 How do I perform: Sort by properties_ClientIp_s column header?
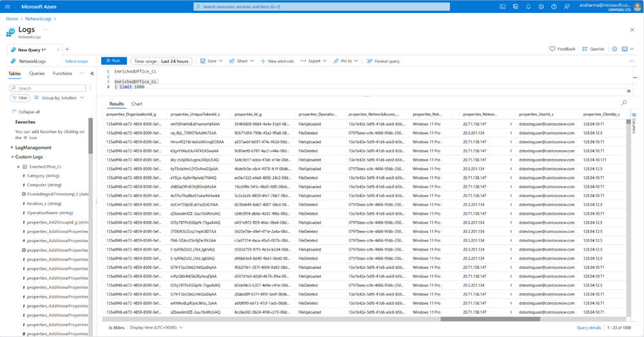pyautogui.click(x=601, y=114)
